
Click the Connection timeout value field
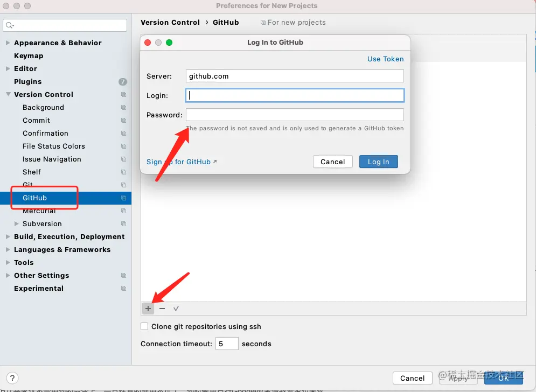tap(227, 344)
